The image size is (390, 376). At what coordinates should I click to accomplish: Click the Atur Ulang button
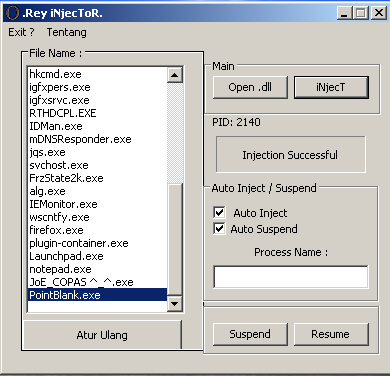tap(102, 335)
